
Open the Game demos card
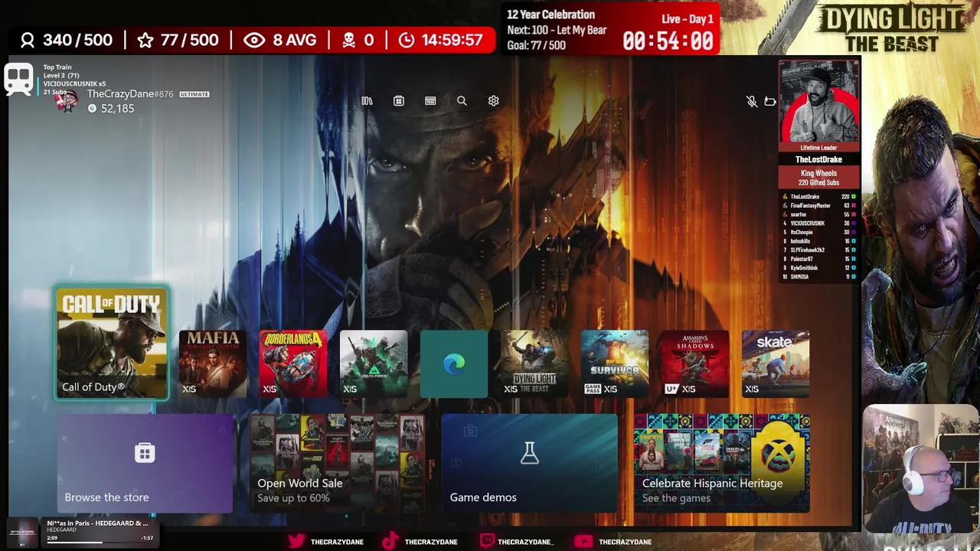(530, 463)
